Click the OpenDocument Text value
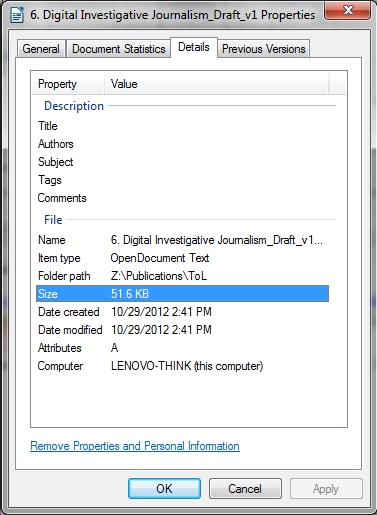 coord(160,258)
